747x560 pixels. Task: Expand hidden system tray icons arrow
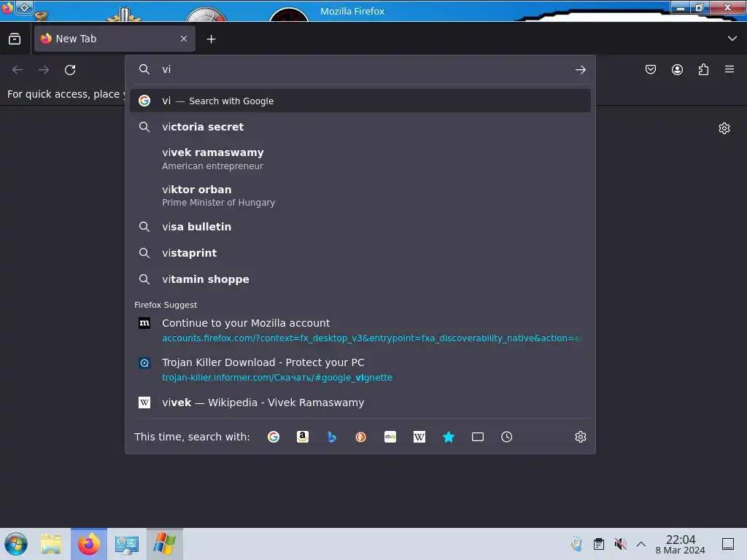[x=641, y=544]
